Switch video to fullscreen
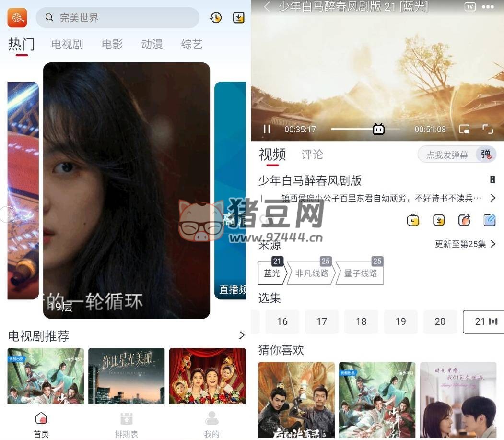The width and height of the screenshot is (504, 440). 488,129
